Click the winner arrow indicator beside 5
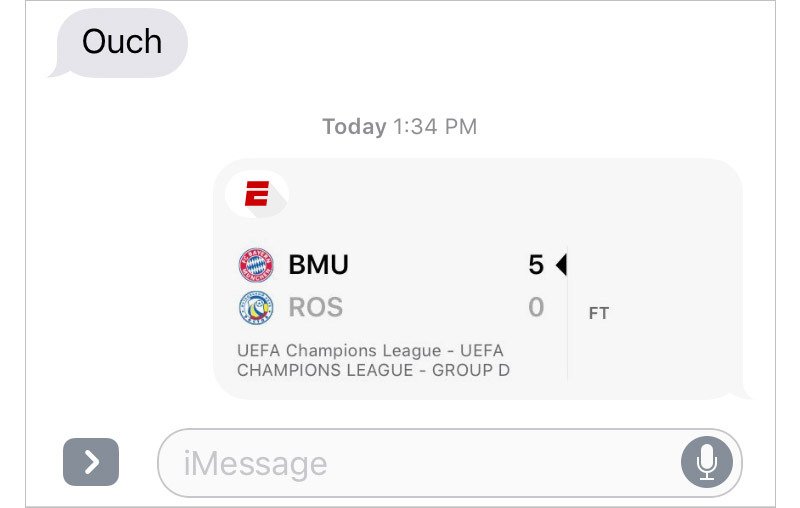 coord(561,265)
